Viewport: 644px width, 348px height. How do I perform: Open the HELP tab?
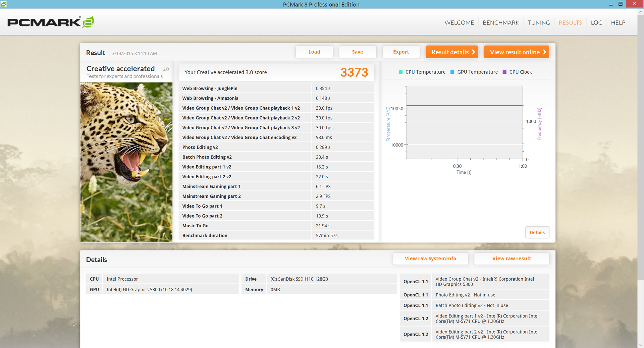[x=618, y=22]
